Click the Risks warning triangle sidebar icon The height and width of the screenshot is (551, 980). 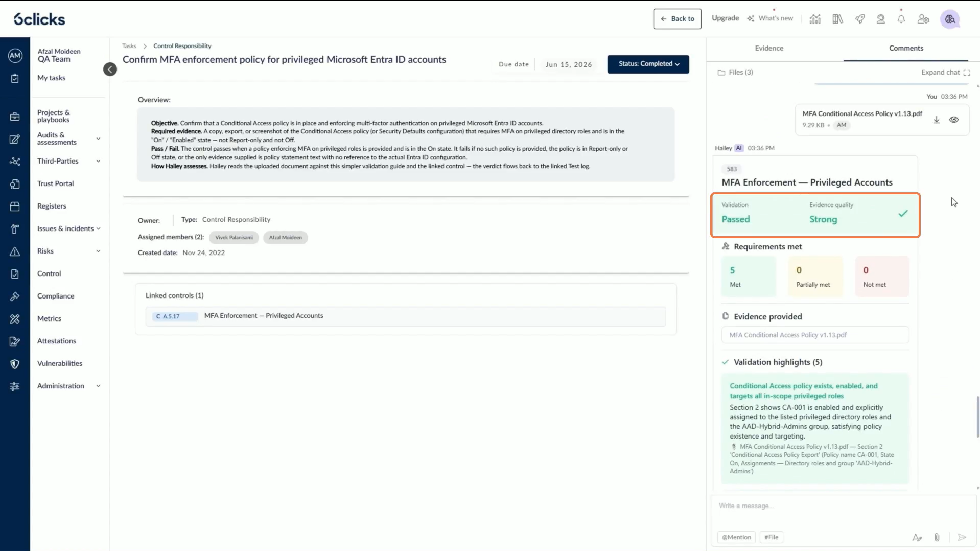pos(15,251)
